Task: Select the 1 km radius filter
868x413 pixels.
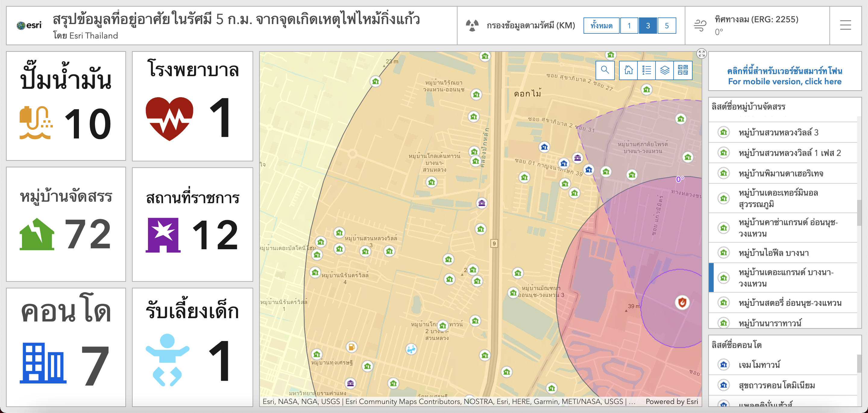Action: [629, 26]
